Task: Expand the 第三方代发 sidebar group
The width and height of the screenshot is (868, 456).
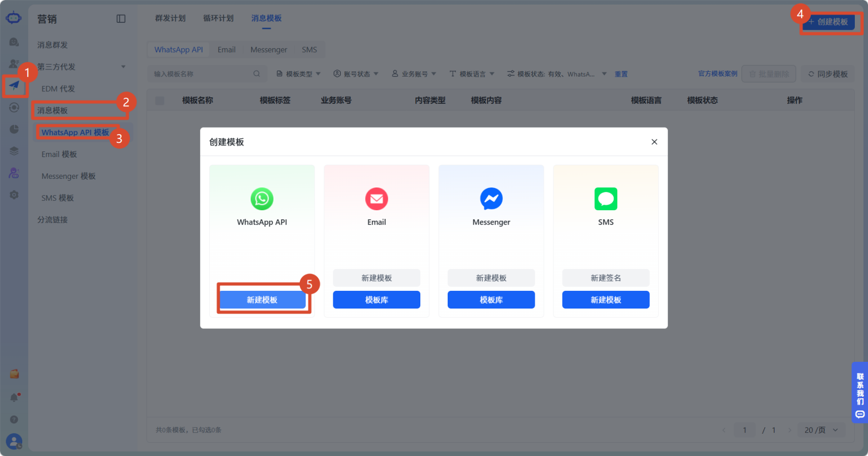Action: [x=123, y=67]
